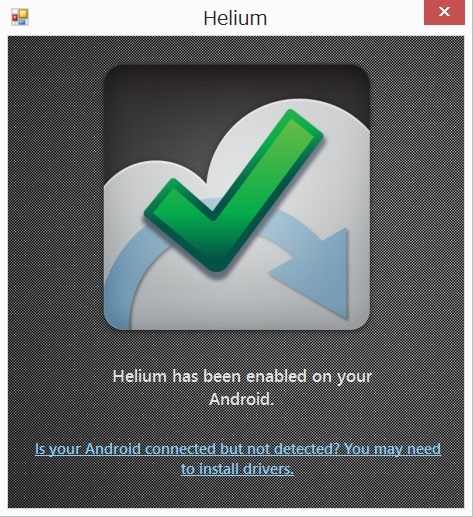Click the blue curved arrow's arrowhead

pyautogui.click(x=313, y=272)
